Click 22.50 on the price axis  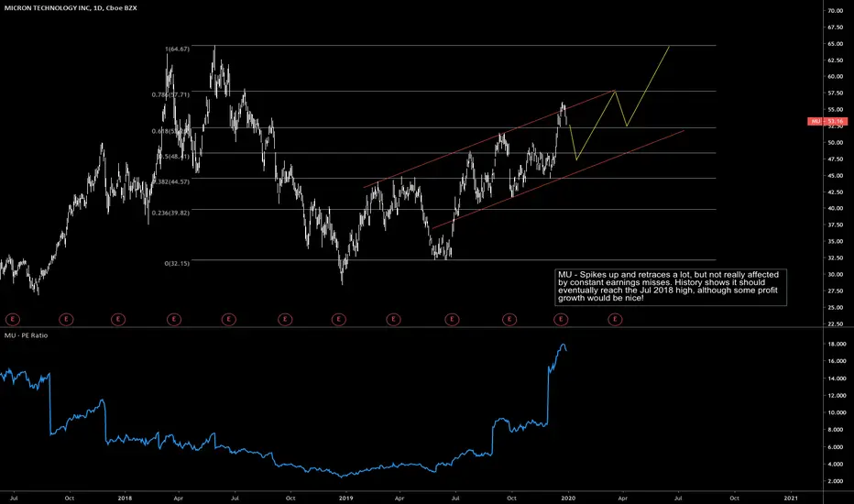point(835,323)
